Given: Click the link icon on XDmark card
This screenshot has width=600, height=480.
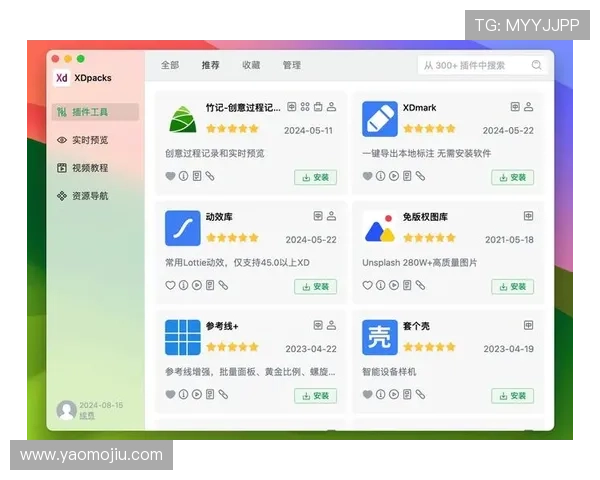Looking at the screenshot, I should pyautogui.click(x=420, y=176).
